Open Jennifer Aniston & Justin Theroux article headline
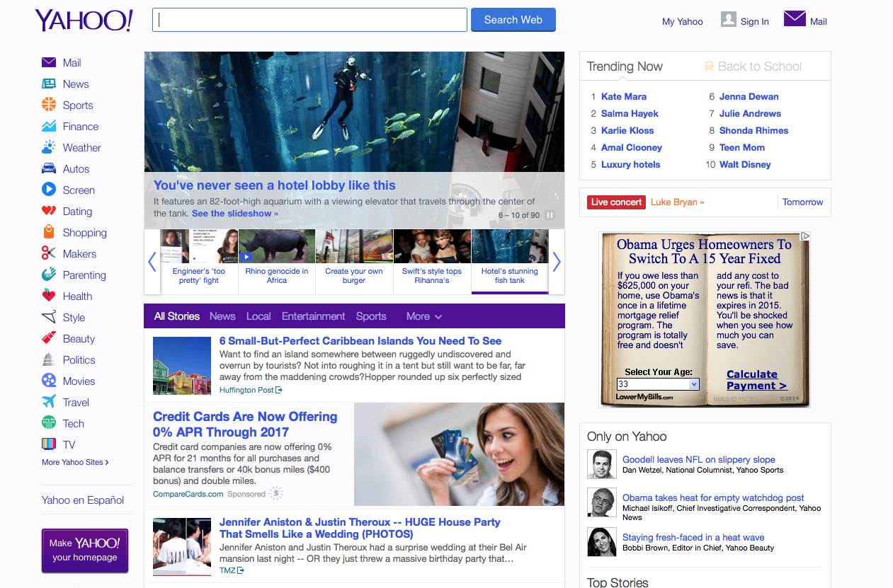 [360, 528]
